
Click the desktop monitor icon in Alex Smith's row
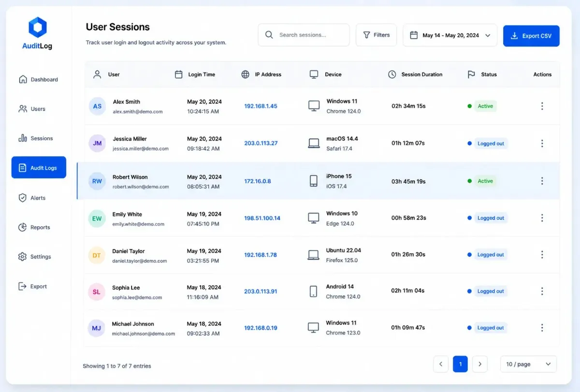coord(314,106)
